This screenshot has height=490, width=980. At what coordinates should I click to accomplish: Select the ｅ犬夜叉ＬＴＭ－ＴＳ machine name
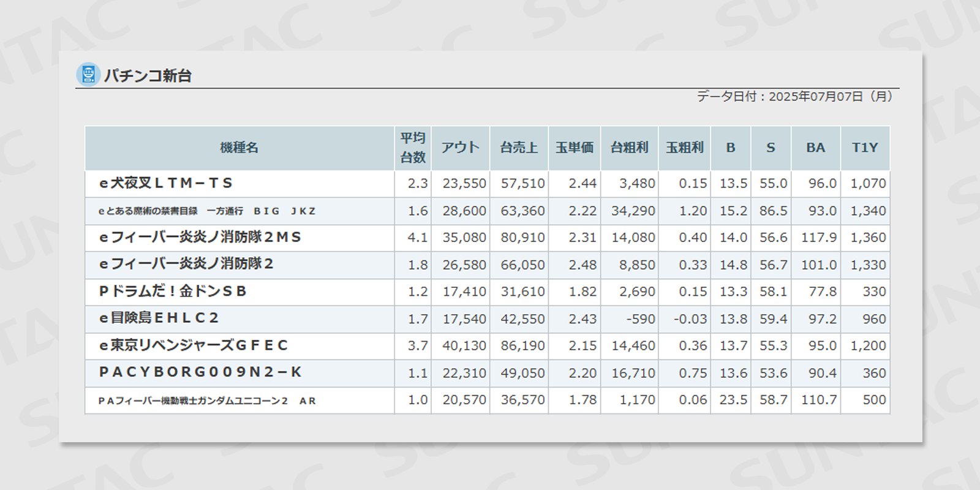pyautogui.click(x=166, y=183)
